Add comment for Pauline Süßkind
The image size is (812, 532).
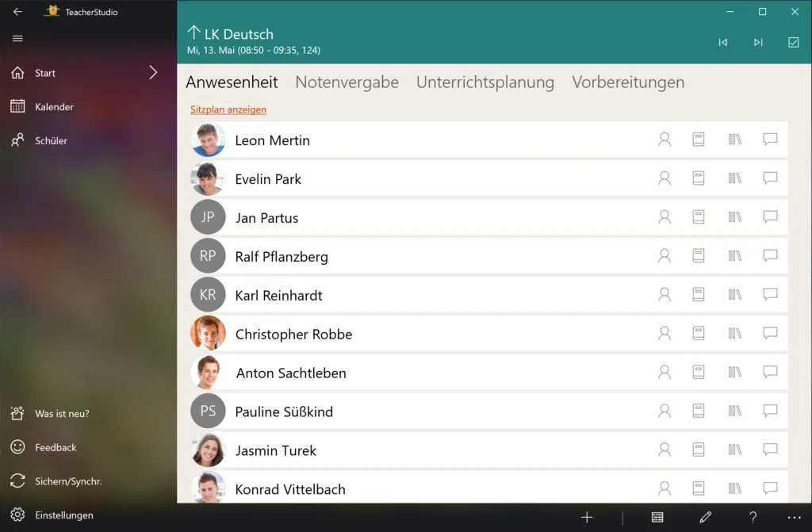click(x=770, y=411)
